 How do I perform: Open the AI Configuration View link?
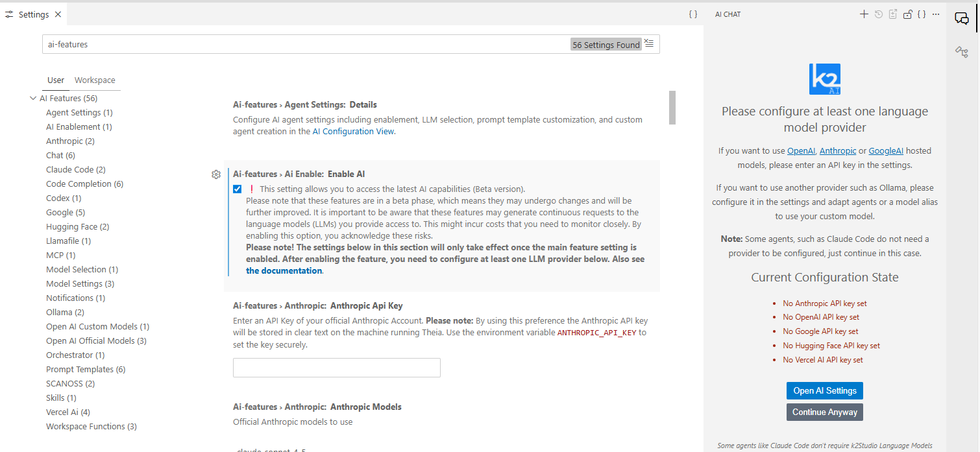click(352, 132)
